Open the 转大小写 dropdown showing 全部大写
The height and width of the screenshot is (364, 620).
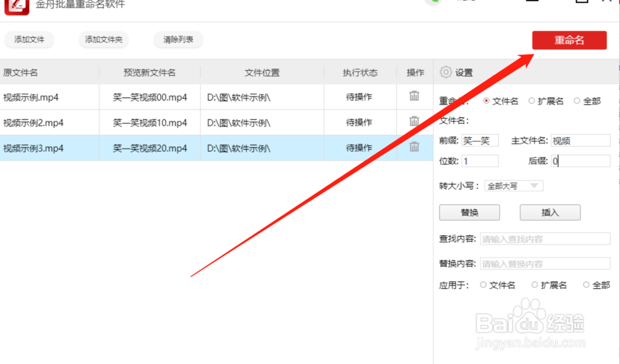513,185
